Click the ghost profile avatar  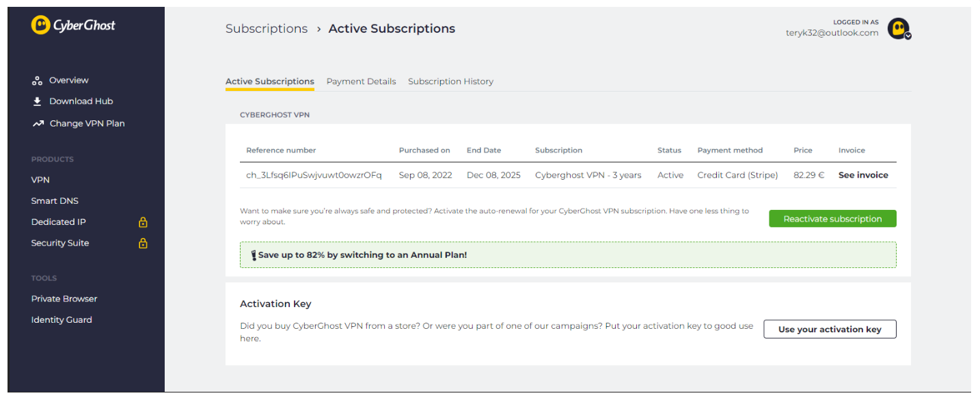(x=898, y=28)
